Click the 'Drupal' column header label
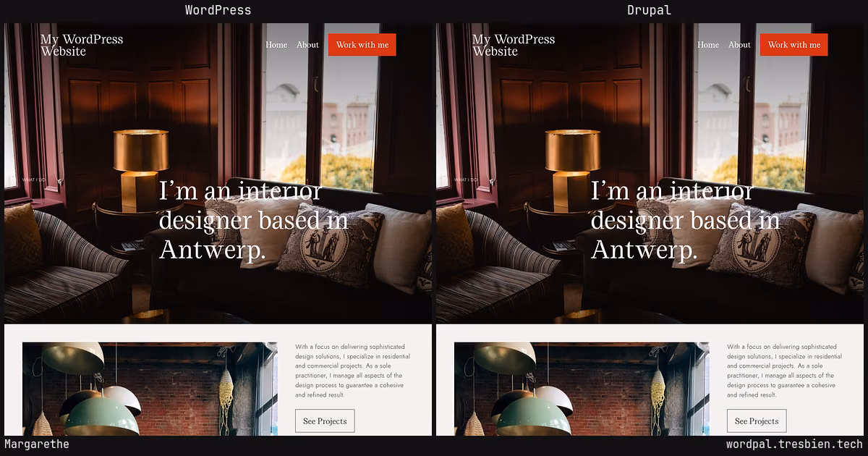868x456 pixels. tap(650, 10)
